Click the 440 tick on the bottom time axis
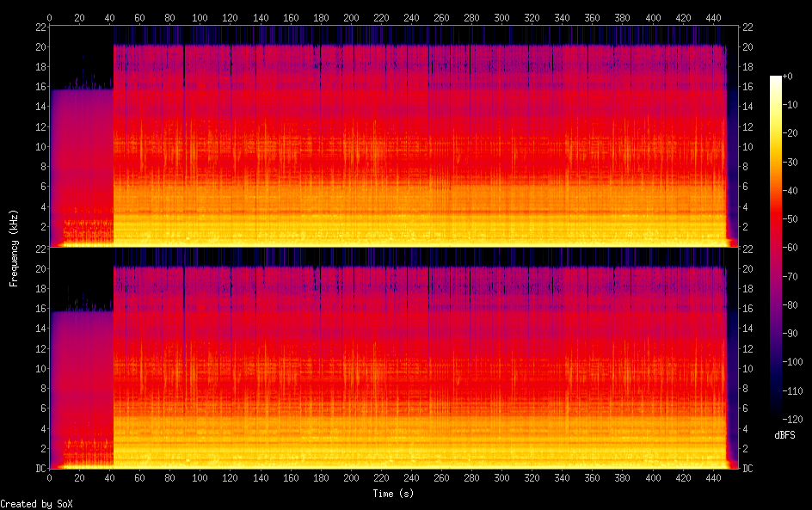Viewport: 812px width, 510px height. tap(713, 477)
